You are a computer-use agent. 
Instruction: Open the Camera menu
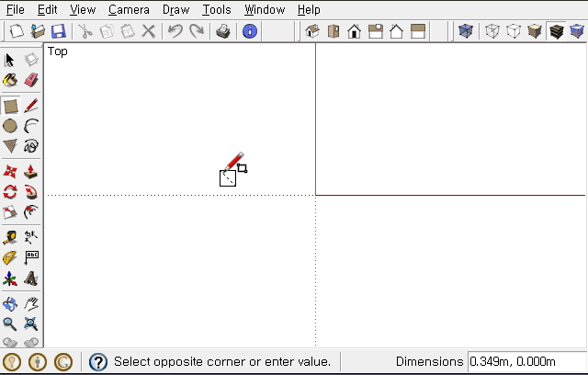129,9
